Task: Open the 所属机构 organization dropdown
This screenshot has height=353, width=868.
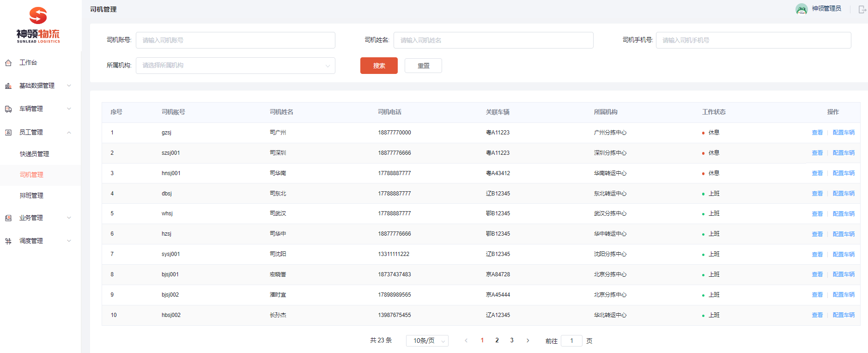Action: click(235, 66)
